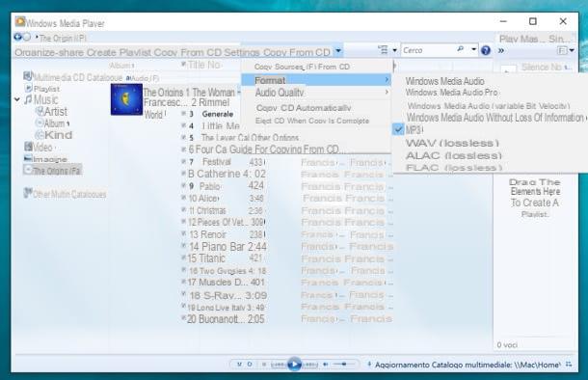The image size is (588, 380).
Task: Toggle checkbox for track 3 Generale
Action: tap(184, 113)
